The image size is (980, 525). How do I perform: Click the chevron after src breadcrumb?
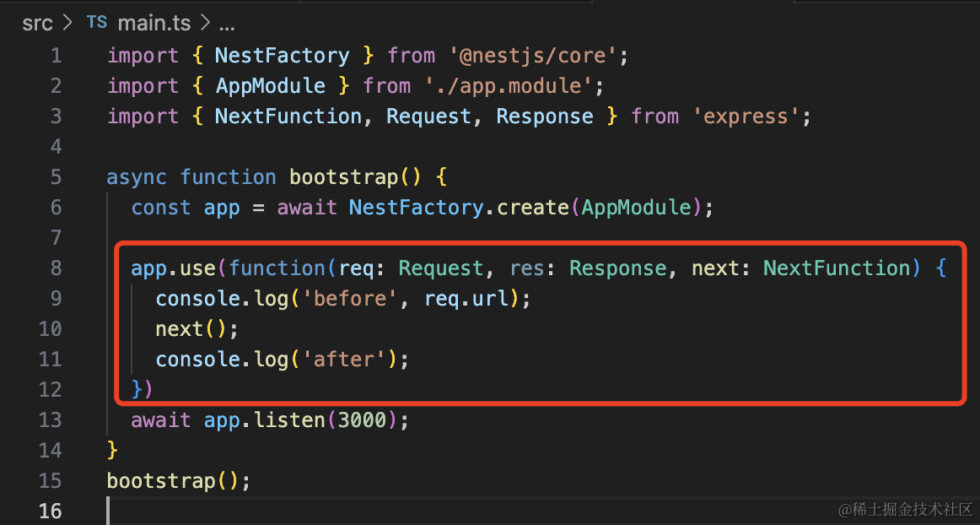(68, 23)
